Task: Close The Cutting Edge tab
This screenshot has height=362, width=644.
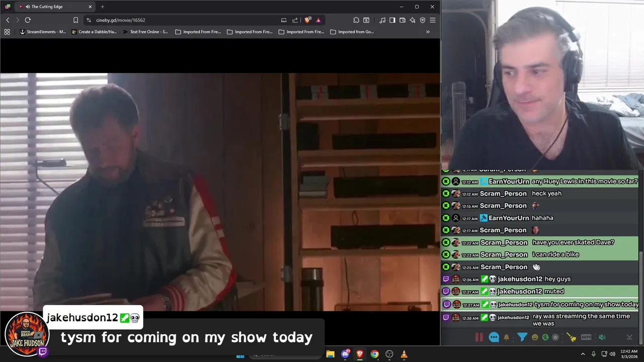Action: click(90, 7)
